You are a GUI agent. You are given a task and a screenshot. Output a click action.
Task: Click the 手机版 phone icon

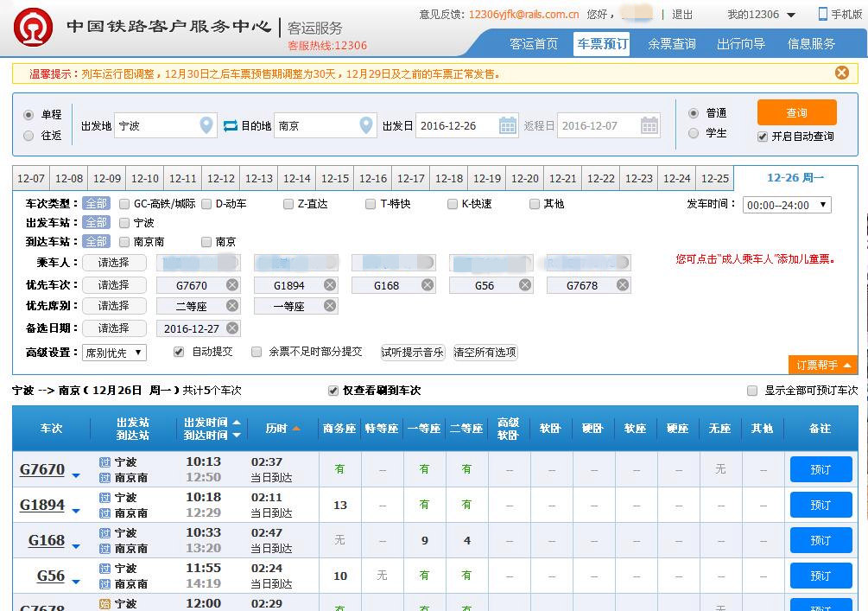click(x=823, y=15)
